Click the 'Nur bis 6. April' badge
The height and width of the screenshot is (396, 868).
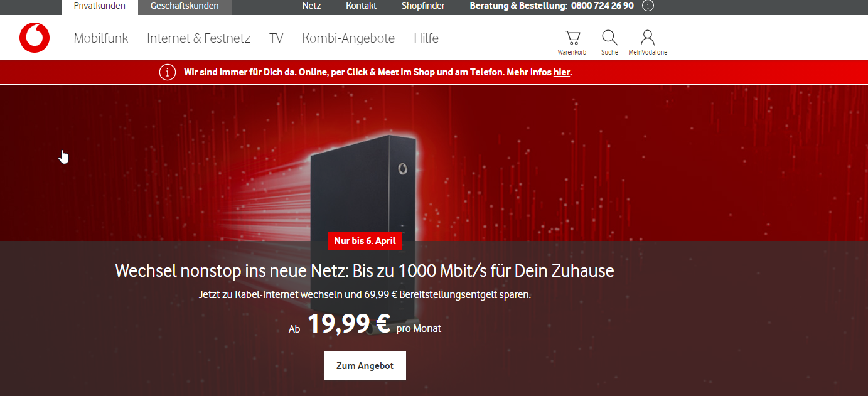(x=365, y=240)
